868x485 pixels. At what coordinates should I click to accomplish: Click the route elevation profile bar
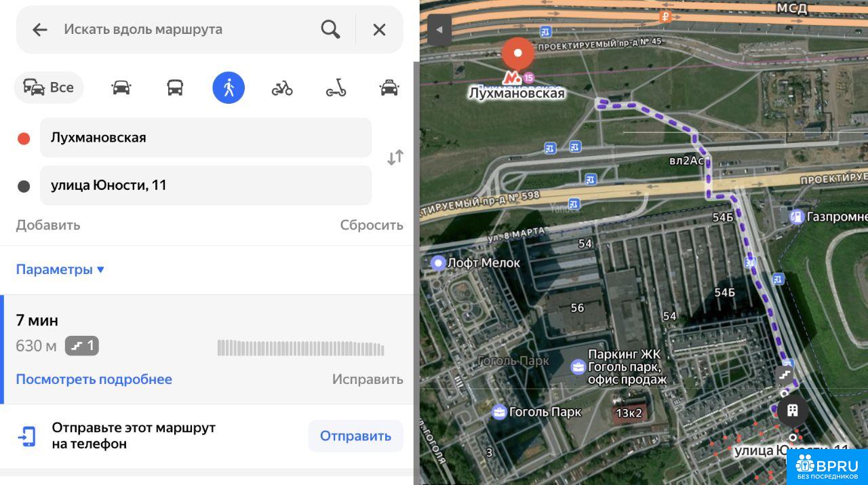pos(301,348)
